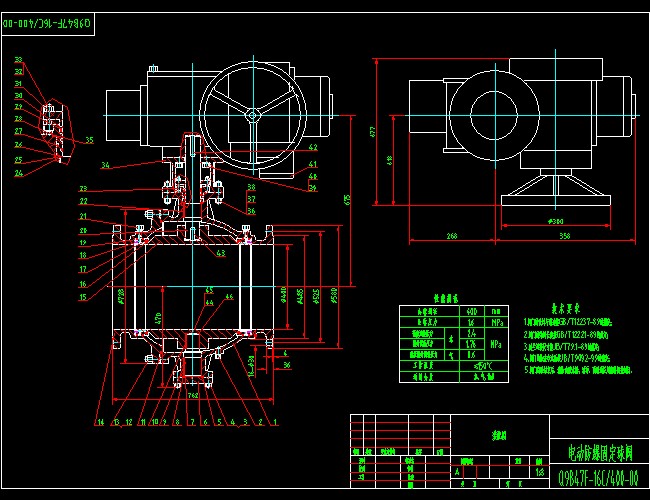This screenshot has width=650, height=500.
Task: Select part balloon number 38
Action: [x=251, y=187]
